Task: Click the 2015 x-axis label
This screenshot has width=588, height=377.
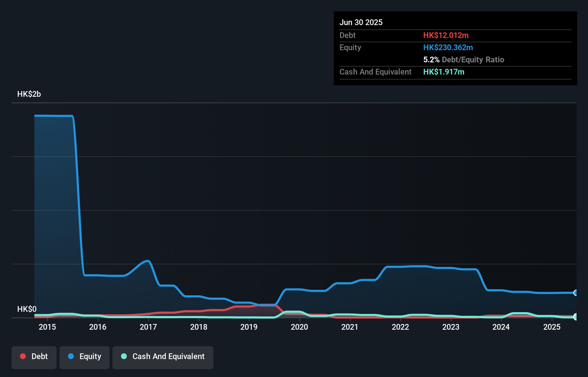Action: coord(47,327)
